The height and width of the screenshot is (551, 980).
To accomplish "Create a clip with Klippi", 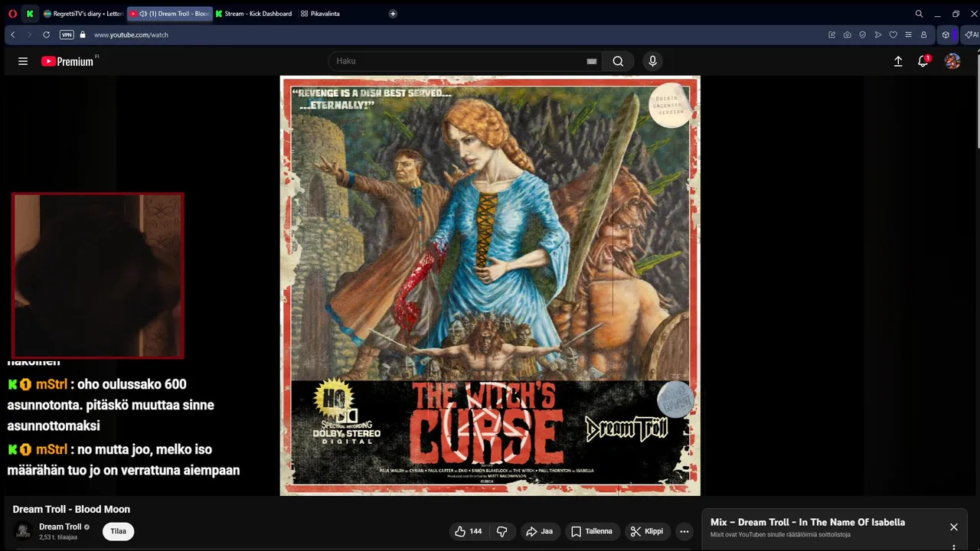I will point(646,531).
